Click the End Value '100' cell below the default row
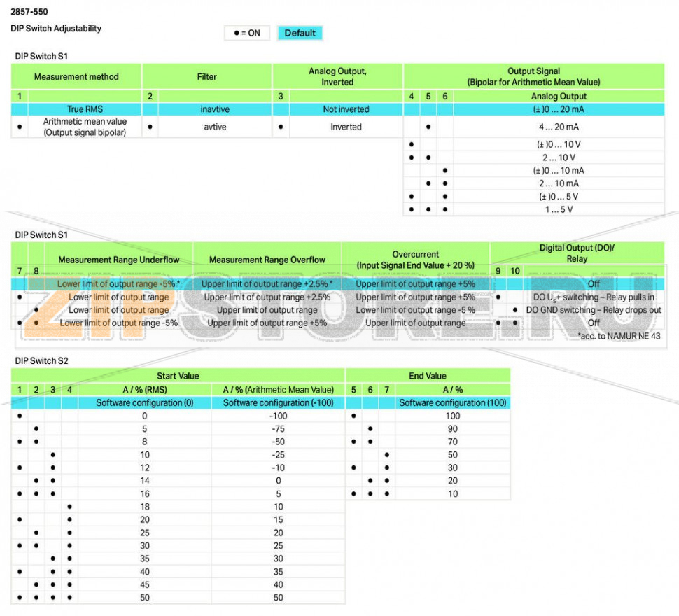The height and width of the screenshot is (616, 679). pyautogui.click(x=453, y=416)
